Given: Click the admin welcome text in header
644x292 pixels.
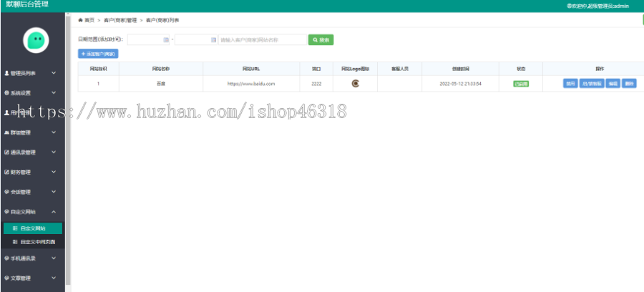Looking at the screenshot, I should (597, 6).
